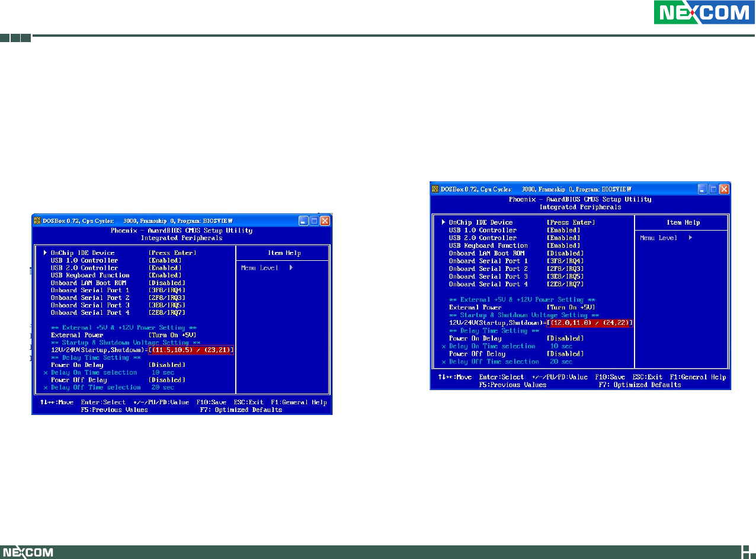Image resolution: width=756 pixels, height=559 pixels.
Task: Toggle USB 2.0 Controller [Enabled] in right window
Action: [563, 238]
